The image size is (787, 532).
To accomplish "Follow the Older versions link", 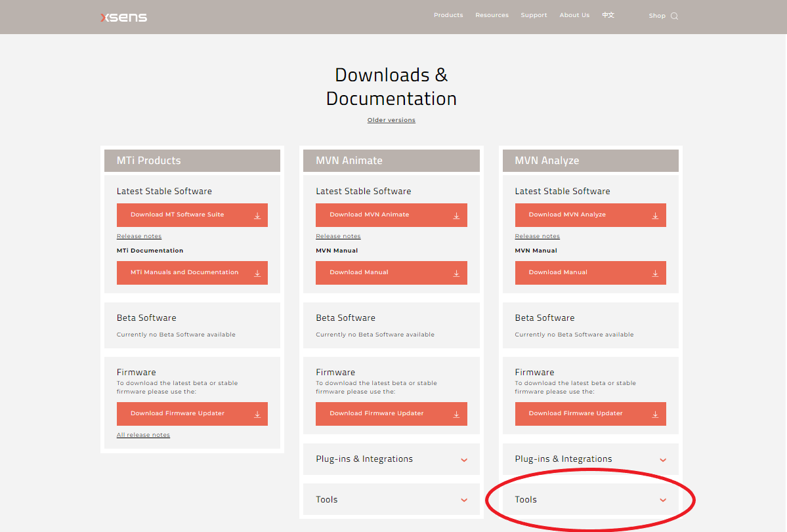I will click(391, 120).
